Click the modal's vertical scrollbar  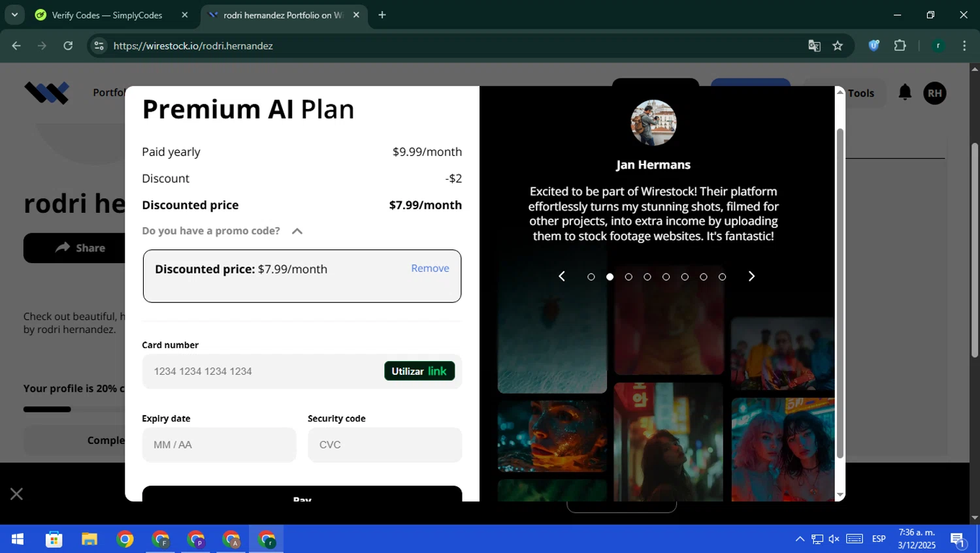click(840, 294)
